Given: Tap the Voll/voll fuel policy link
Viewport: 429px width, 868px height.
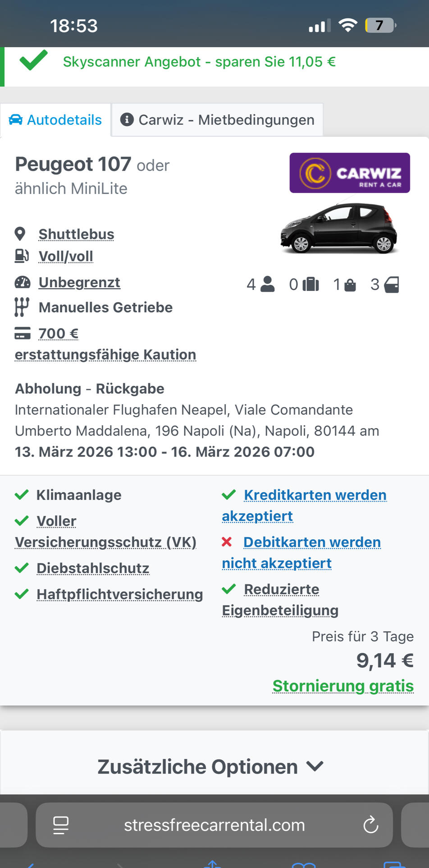Looking at the screenshot, I should pos(66,256).
